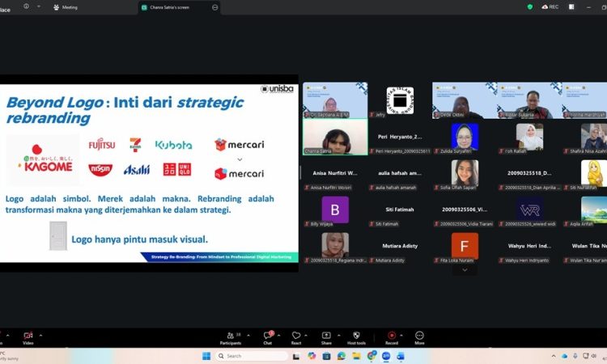Click the React heart icon

click(x=296, y=336)
